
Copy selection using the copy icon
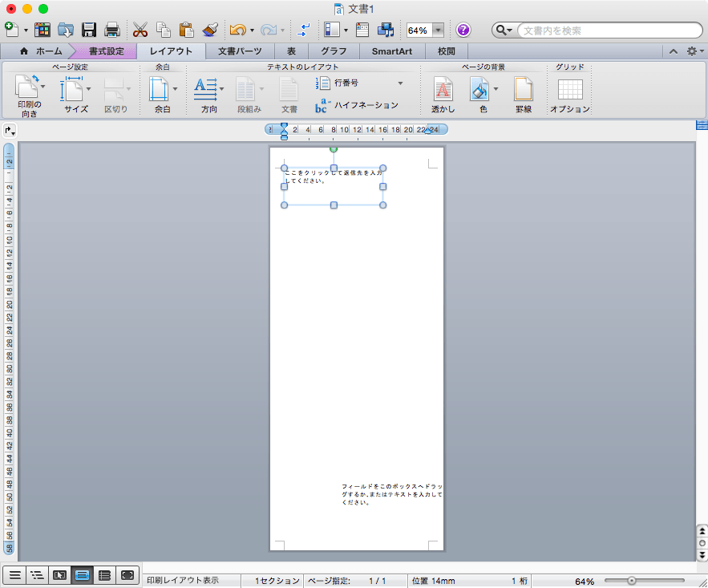click(164, 30)
